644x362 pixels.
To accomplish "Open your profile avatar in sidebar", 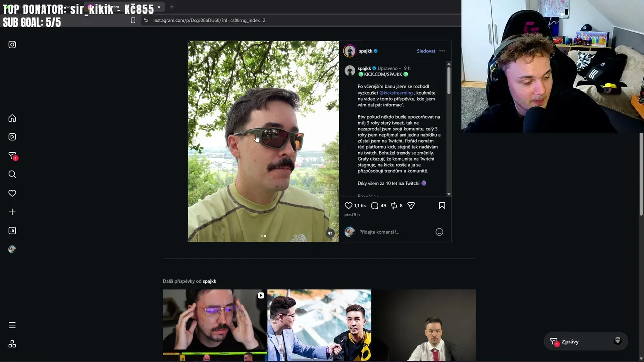I will [x=12, y=249].
